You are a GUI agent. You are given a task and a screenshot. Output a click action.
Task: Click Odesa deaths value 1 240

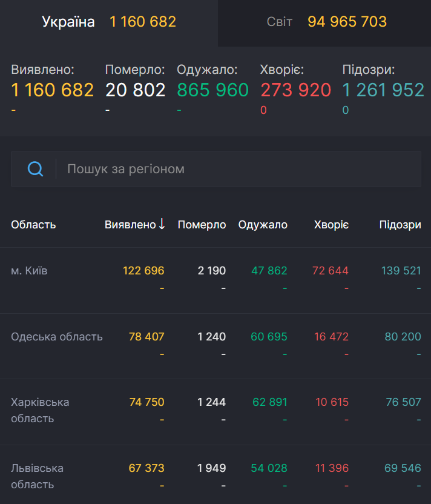212,337
